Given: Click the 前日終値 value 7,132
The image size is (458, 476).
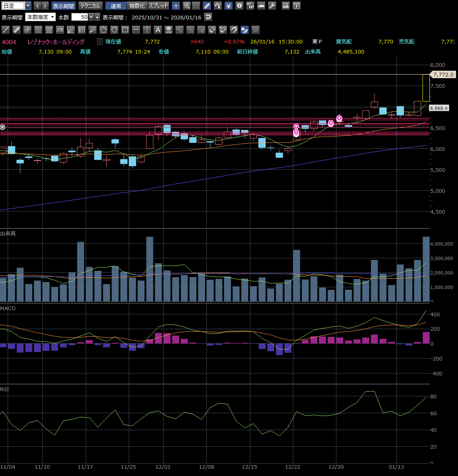Looking at the screenshot, I should coord(292,52).
